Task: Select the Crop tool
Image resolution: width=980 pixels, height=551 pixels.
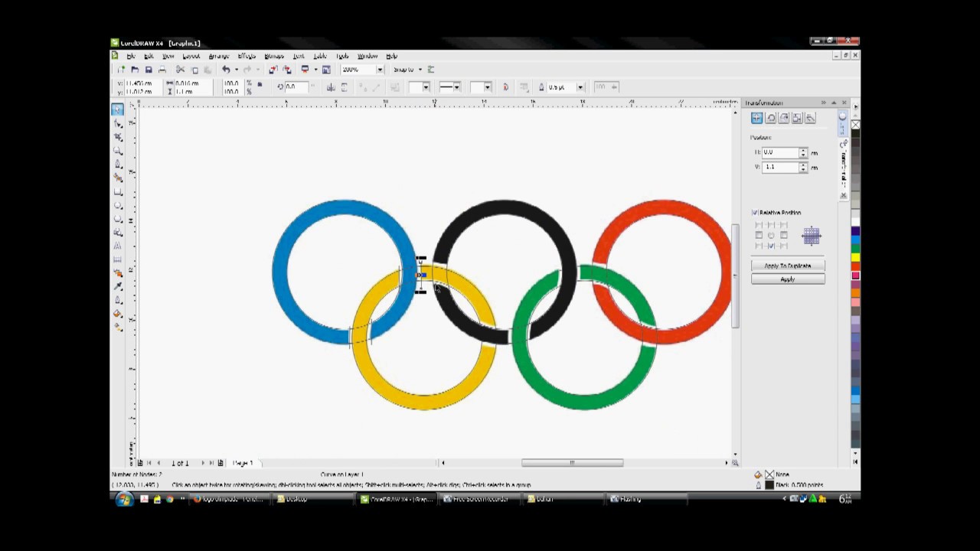Action: [x=117, y=137]
